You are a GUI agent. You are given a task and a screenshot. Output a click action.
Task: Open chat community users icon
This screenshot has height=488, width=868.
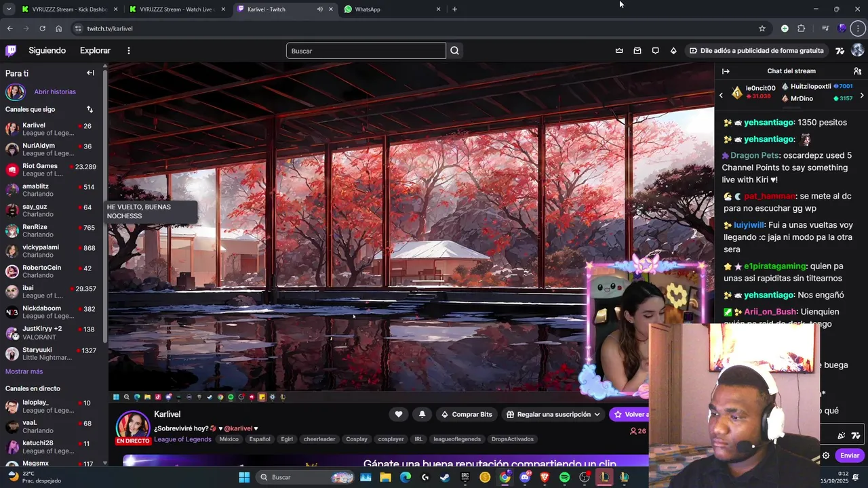point(857,71)
